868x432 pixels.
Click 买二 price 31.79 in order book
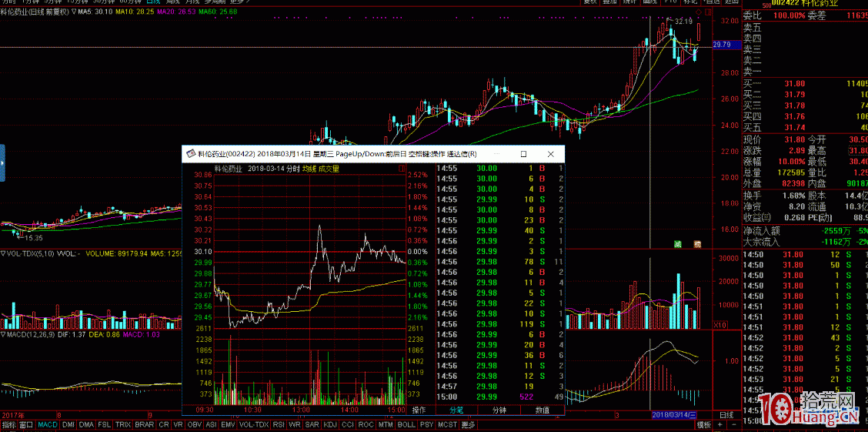pos(795,94)
